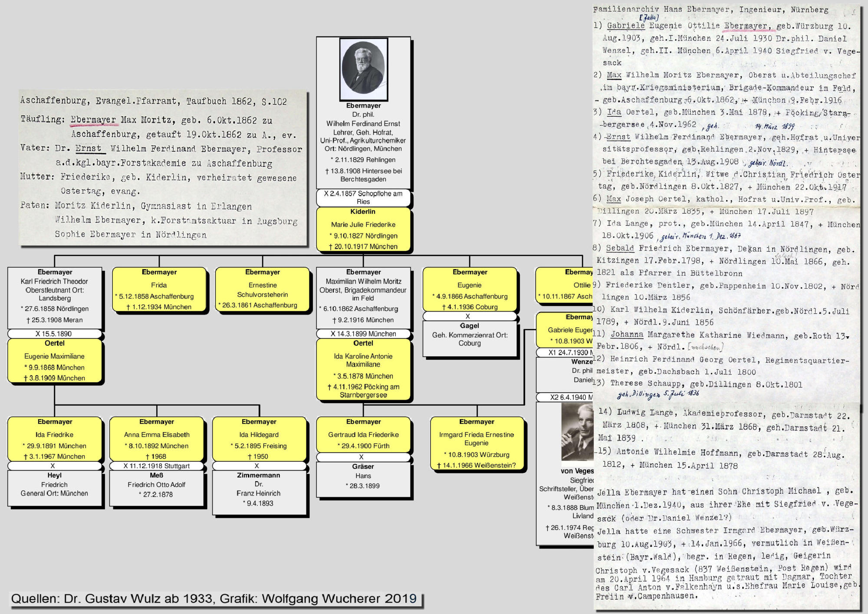868x614 pixels.
Task: Click the Eugenie Ebermayer Coburg box
Action: click(470, 289)
